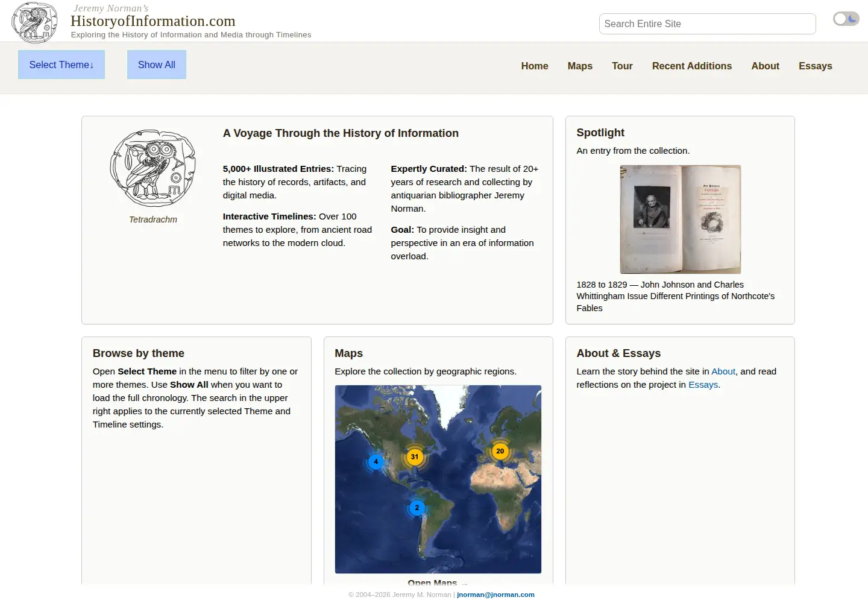Viewport: 868px width, 603px height.
Task: Click the map cluster marker labeled 20
Action: [500, 451]
